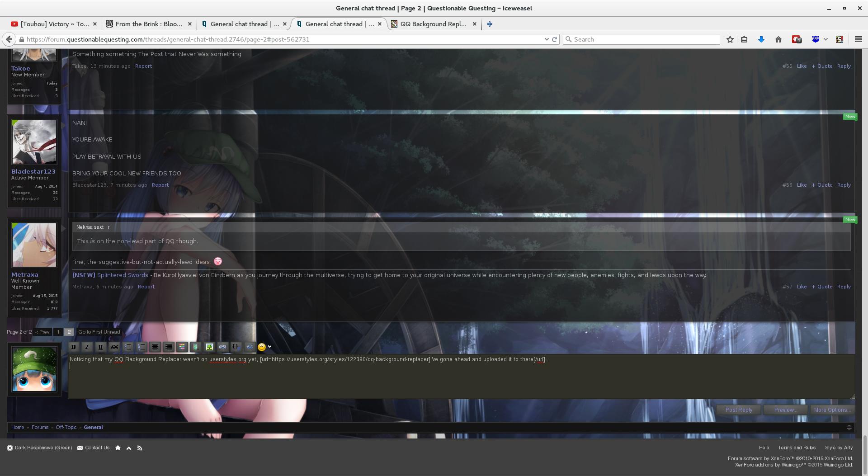
Task: Open the downloads arrow in the browser toolbar
Action: point(761,39)
